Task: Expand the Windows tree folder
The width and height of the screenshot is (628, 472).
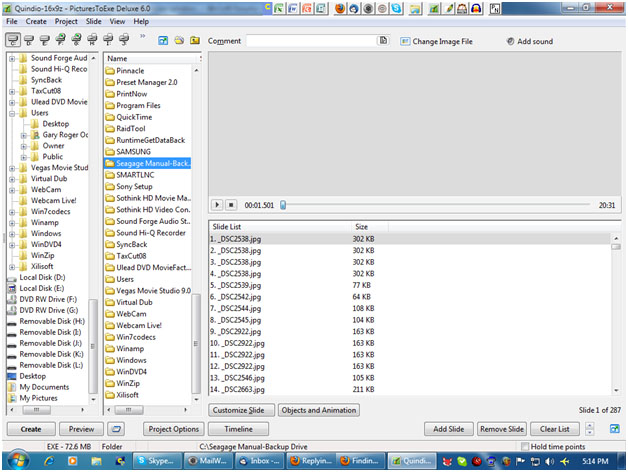Action: [12, 234]
